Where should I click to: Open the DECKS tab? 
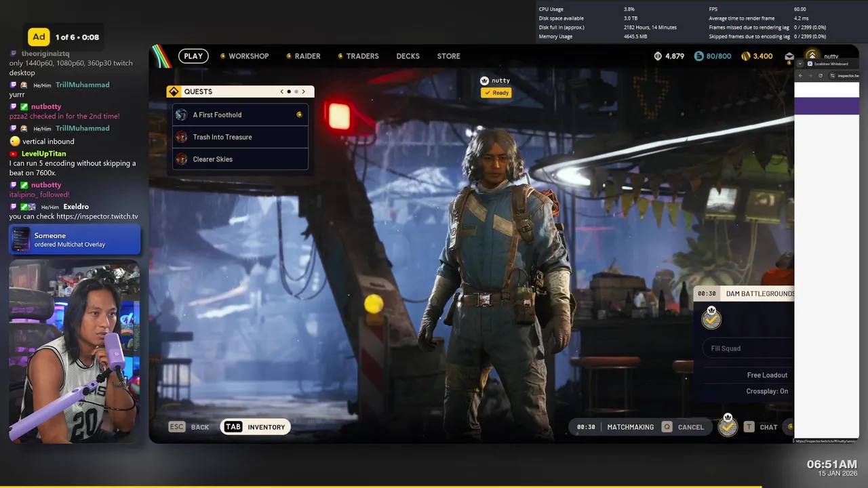point(408,56)
